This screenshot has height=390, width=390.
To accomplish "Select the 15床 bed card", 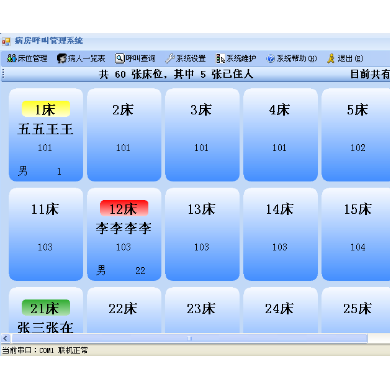I will 356,234.
